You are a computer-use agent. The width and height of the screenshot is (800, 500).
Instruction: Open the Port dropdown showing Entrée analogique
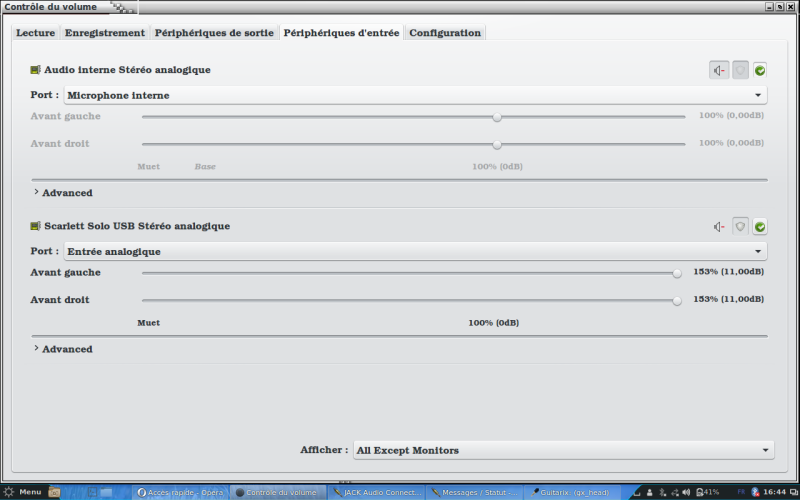tap(415, 252)
